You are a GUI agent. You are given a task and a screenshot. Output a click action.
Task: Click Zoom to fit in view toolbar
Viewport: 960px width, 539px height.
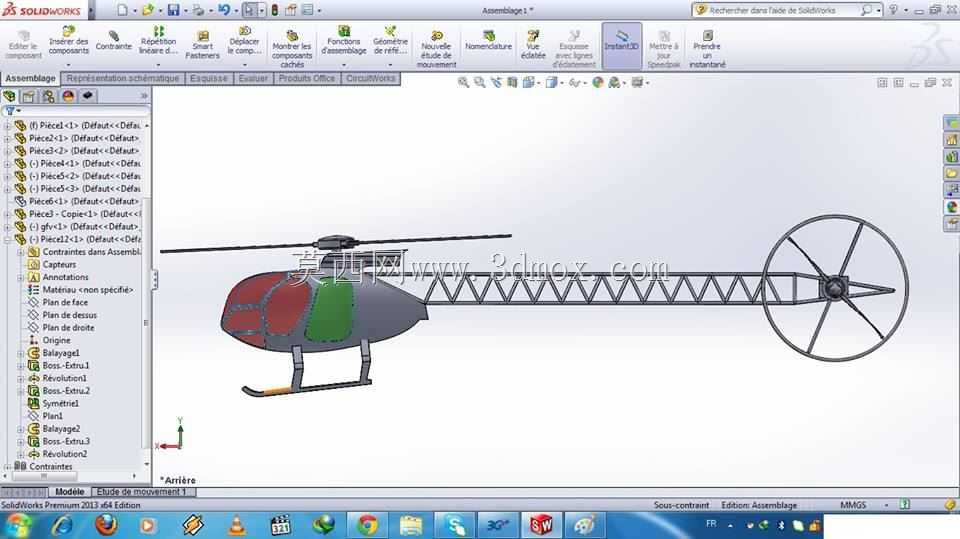(x=463, y=82)
